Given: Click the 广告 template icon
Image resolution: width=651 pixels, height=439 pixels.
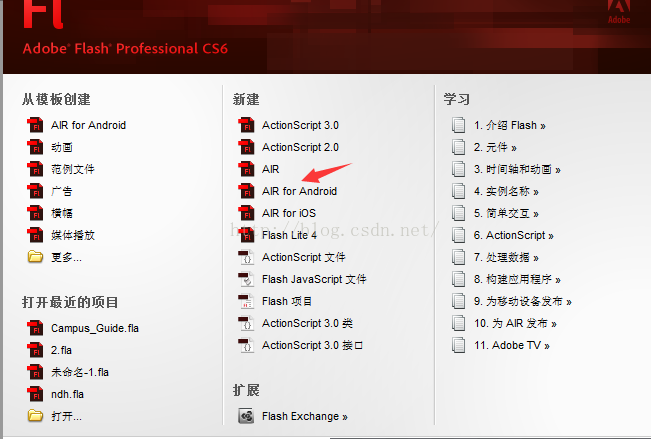Looking at the screenshot, I should 35,191.
